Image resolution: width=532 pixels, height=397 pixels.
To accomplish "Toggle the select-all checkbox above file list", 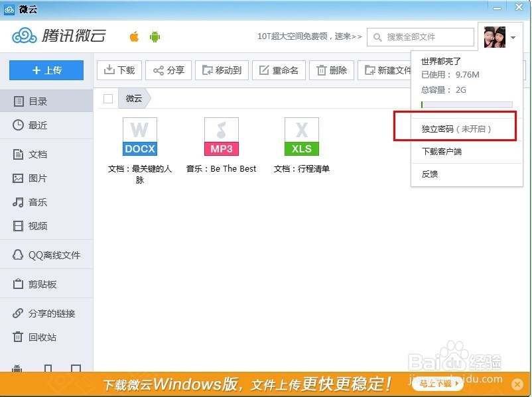I will click(107, 97).
